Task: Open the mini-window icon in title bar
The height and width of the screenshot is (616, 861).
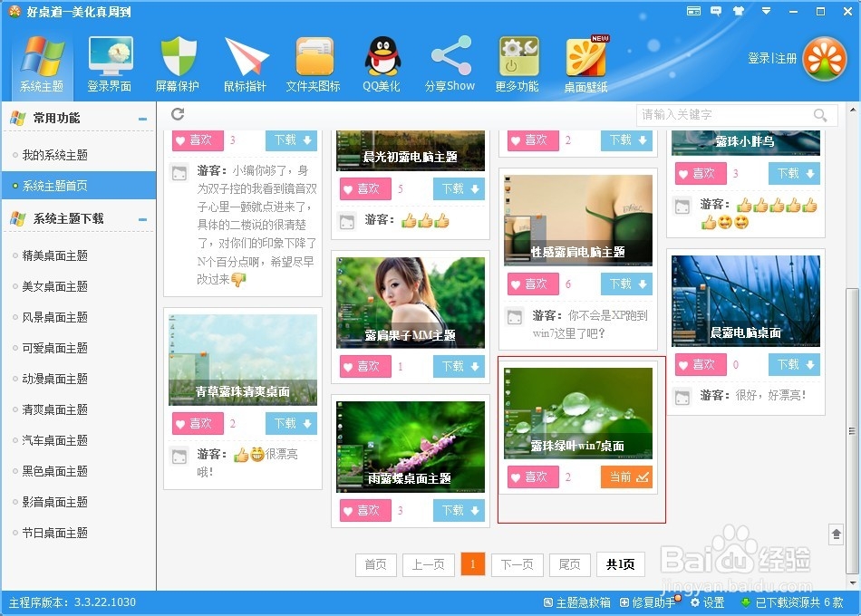Action: [x=693, y=11]
